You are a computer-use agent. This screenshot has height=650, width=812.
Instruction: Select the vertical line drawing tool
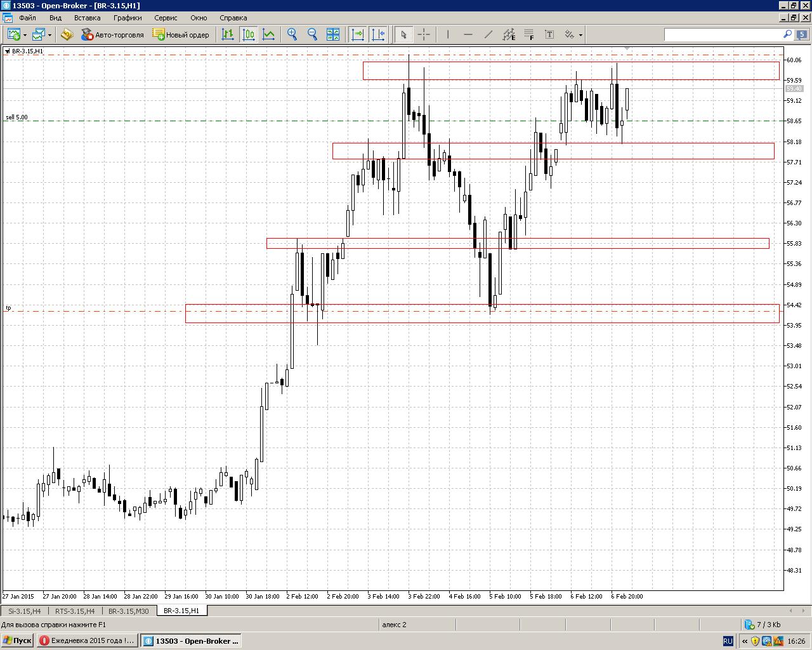(448, 35)
